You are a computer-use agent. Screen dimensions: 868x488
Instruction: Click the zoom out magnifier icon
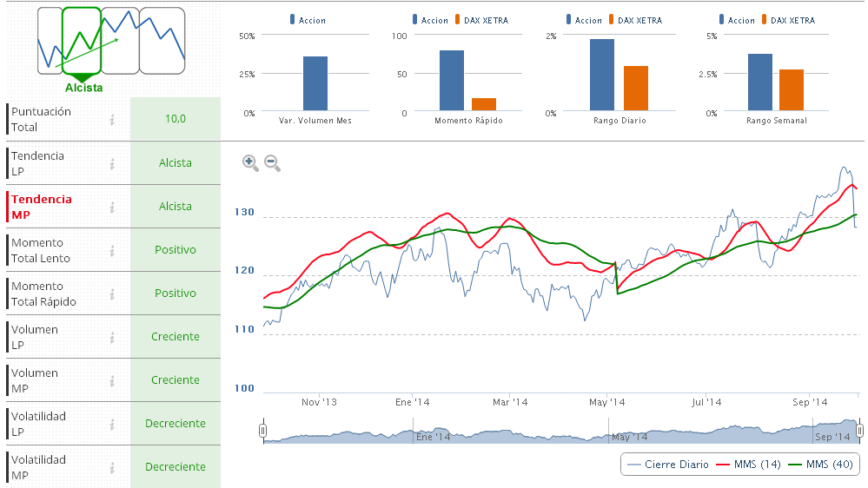point(272,162)
